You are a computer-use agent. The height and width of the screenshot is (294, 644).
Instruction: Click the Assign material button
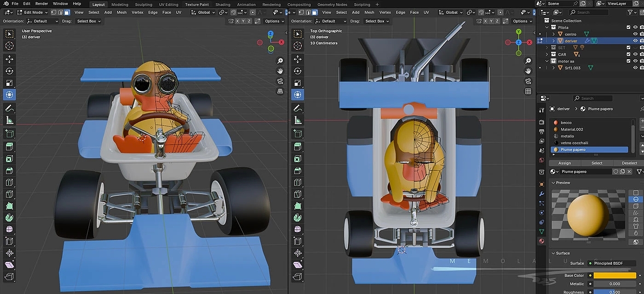pyautogui.click(x=564, y=163)
